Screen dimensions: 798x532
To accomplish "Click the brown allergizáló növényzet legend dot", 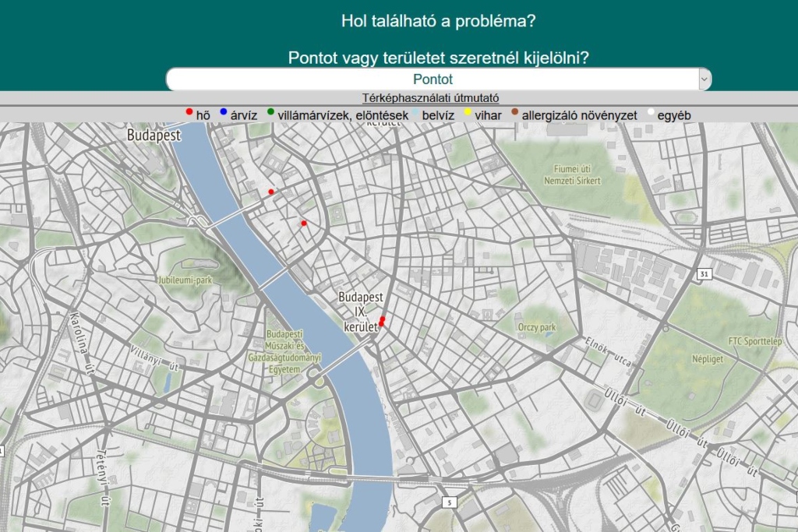I will 515,111.
